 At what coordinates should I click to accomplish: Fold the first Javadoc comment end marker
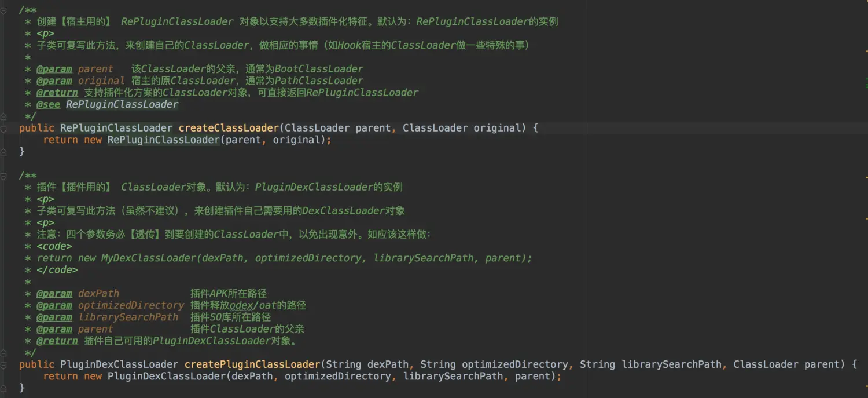pyautogui.click(x=4, y=116)
